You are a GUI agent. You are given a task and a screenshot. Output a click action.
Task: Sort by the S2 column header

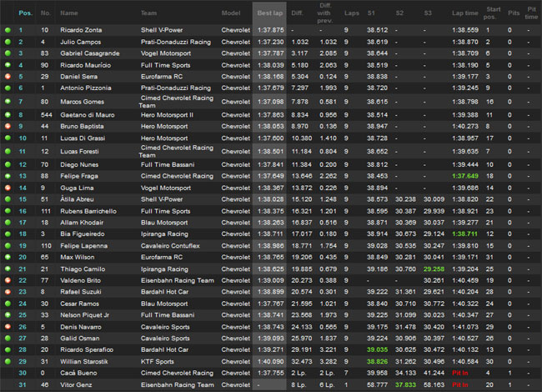pos(399,13)
